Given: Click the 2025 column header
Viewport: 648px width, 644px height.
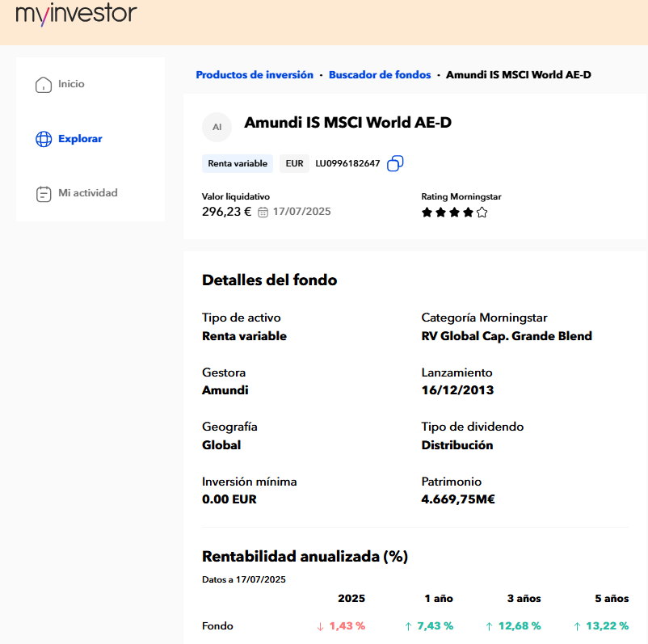Looking at the screenshot, I should tap(351, 599).
